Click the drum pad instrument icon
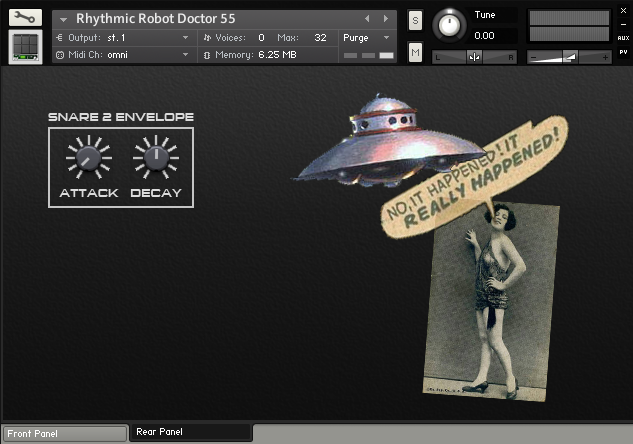Screen dimensions: 633x444 [x=25, y=47]
